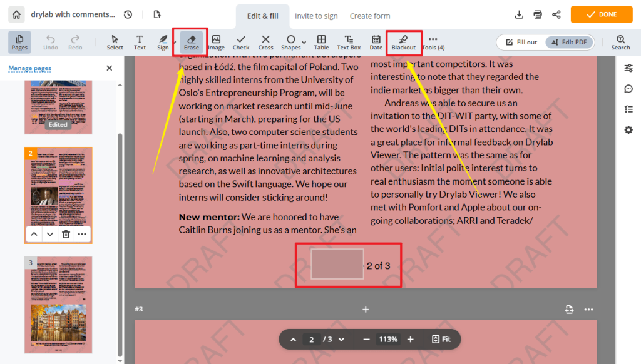Go to the home screen icon
This screenshot has width=641, height=364.
click(x=16, y=15)
